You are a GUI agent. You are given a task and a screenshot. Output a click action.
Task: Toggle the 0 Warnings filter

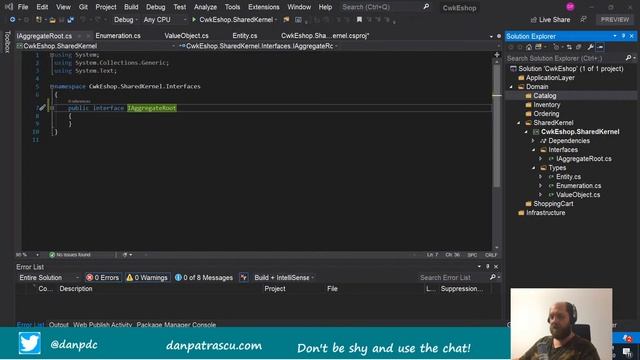(x=147, y=278)
